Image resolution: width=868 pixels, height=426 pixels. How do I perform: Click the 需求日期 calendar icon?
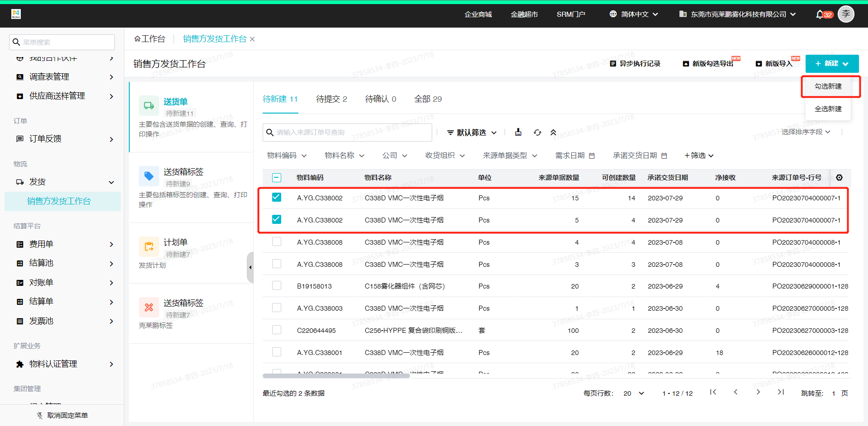pos(592,156)
